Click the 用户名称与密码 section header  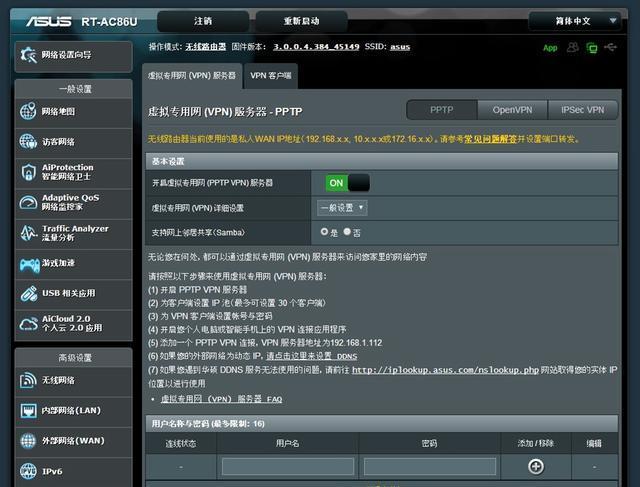tap(382, 424)
